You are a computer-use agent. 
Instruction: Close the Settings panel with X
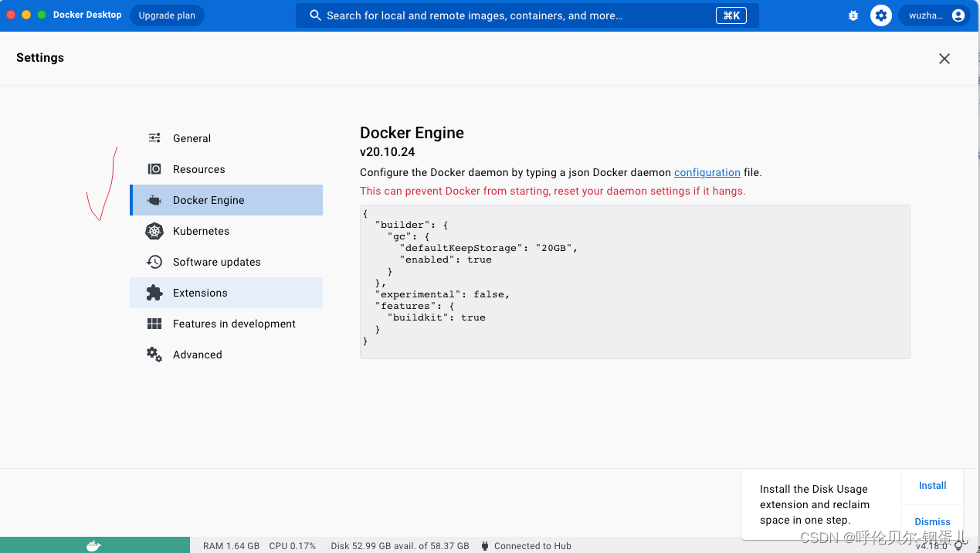(944, 59)
